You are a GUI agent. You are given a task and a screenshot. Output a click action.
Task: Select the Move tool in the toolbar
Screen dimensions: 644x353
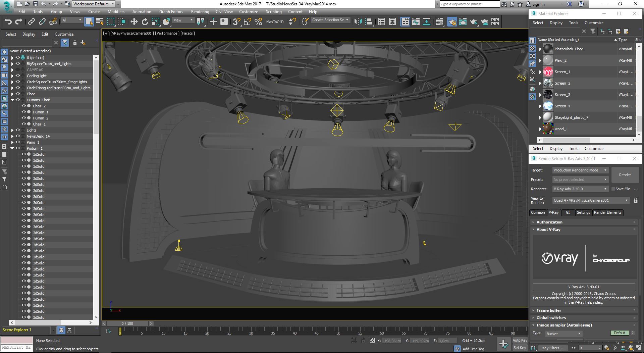pyautogui.click(x=134, y=22)
